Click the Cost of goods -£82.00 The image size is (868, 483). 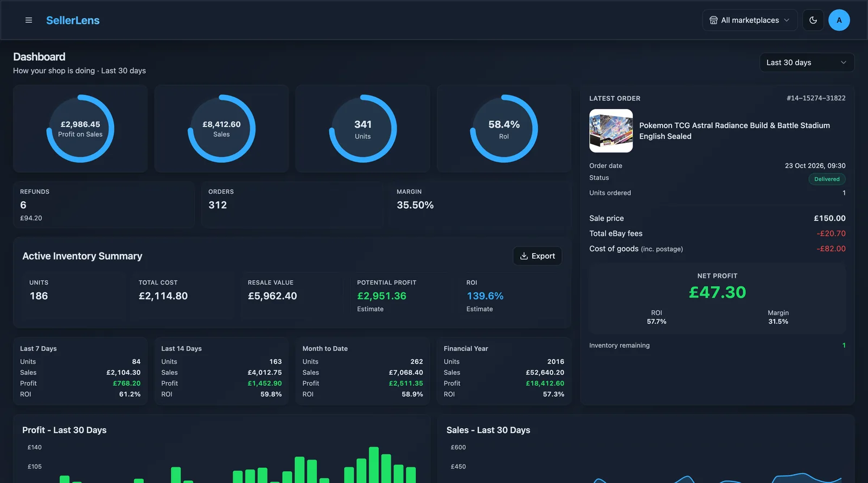831,249
